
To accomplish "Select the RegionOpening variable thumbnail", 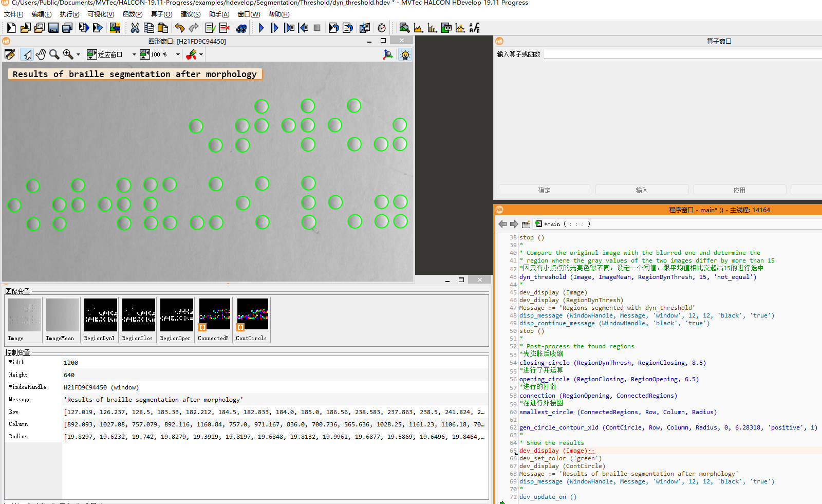I will click(176, 320).
